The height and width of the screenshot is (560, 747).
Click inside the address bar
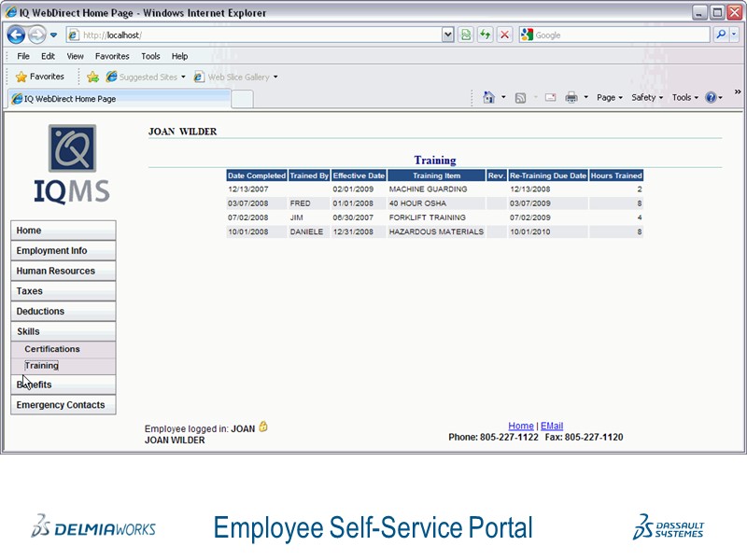[x=233, y=35]
